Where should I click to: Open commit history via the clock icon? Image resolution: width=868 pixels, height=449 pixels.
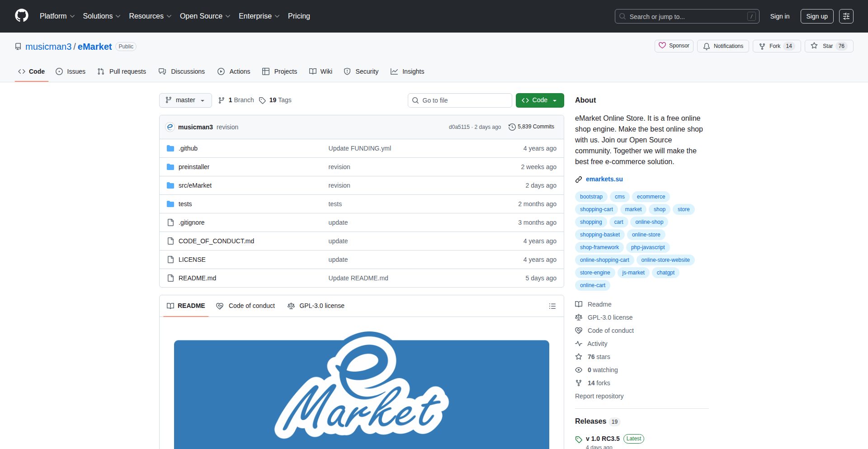[512, 127]
